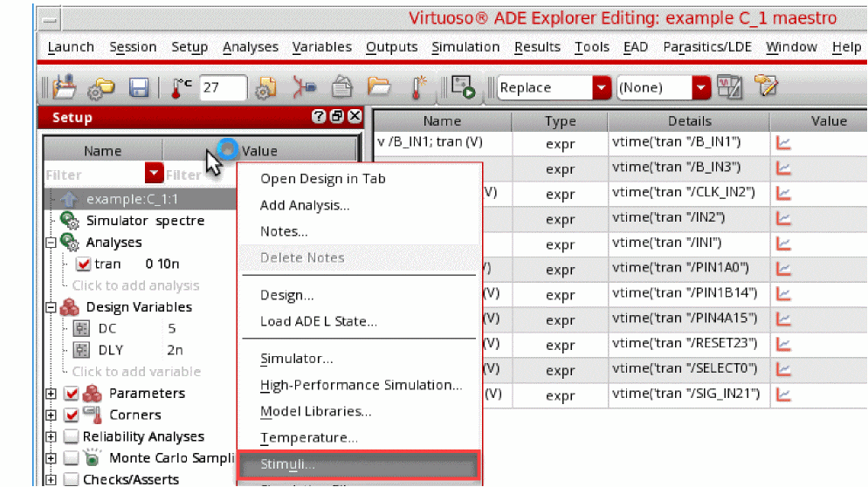Toggle the Parameters checkbox
Viewport: 868px width, 487px height.
coord(71,394)
